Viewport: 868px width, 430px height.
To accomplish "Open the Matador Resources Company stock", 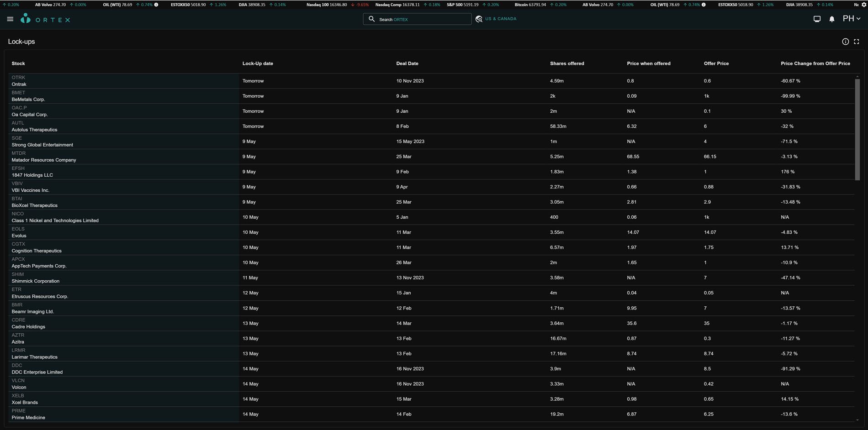I will (44, 160).
